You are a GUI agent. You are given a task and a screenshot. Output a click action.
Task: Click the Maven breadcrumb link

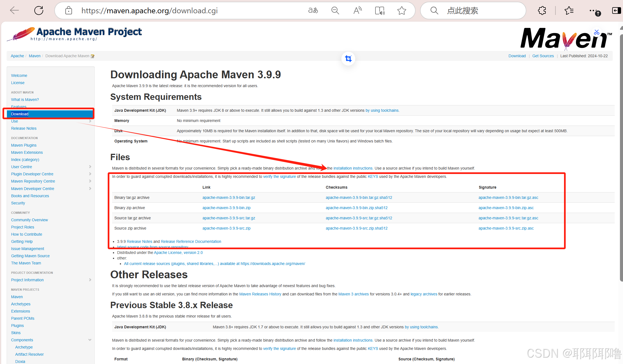click(35, 56)
